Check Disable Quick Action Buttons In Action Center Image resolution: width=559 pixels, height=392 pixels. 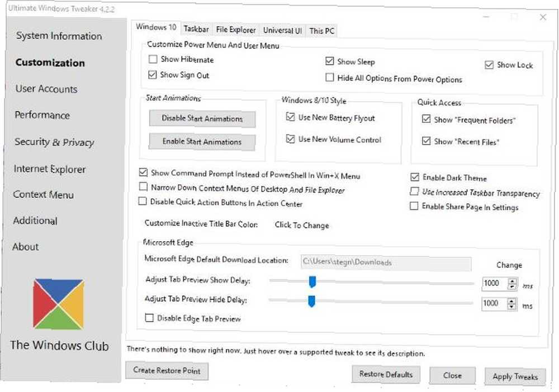tap(142, 201)
